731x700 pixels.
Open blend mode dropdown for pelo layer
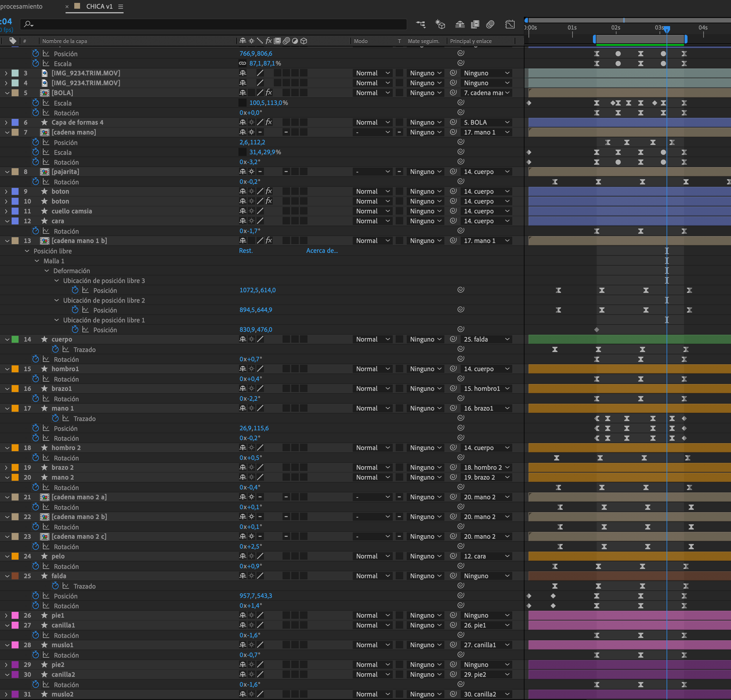click(372, 556)
